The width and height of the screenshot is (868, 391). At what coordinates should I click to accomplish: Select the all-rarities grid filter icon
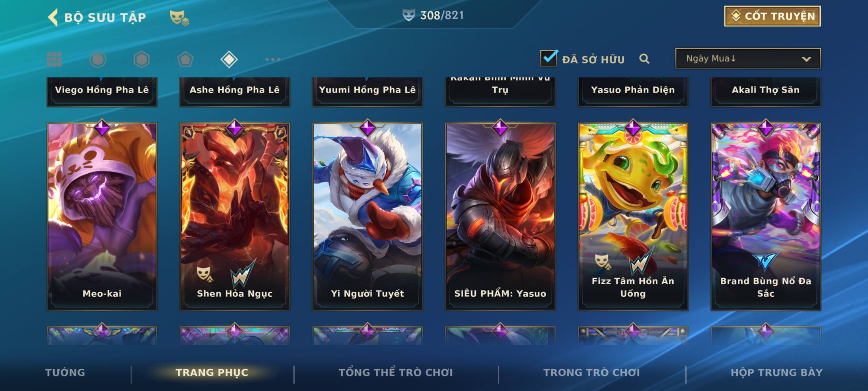pos(54,59)
